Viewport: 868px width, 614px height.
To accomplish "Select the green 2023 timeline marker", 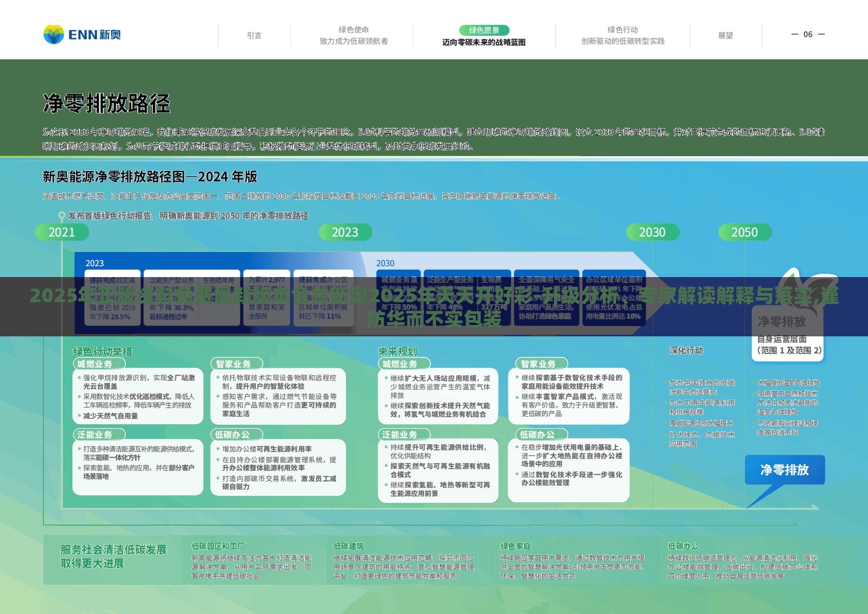I will click(345, 232).
